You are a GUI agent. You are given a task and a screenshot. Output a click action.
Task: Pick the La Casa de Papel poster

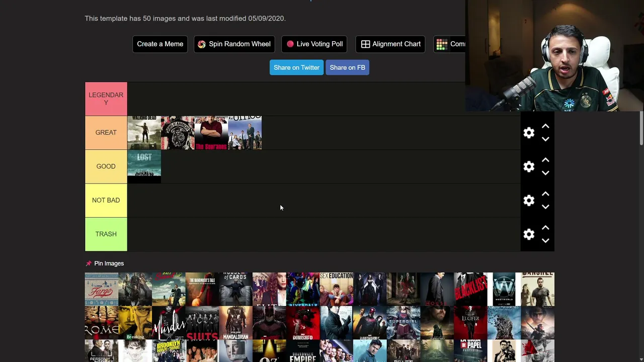pyautogui.click(x=470, y=351)
